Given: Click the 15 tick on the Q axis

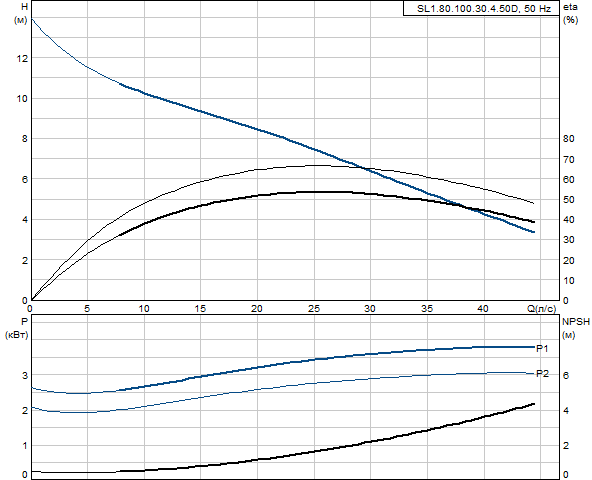Looking at the screenshot, I should (x=200, y=309).
